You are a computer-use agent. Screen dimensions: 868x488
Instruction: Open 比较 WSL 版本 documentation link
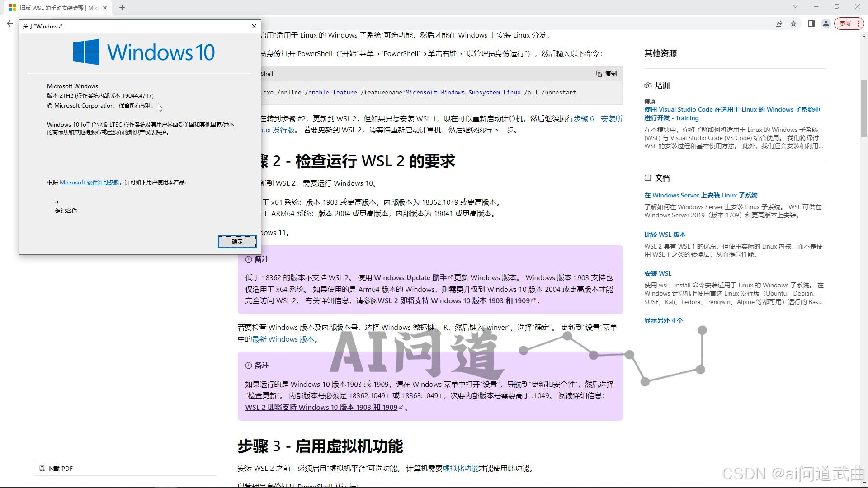coord(665,235)
